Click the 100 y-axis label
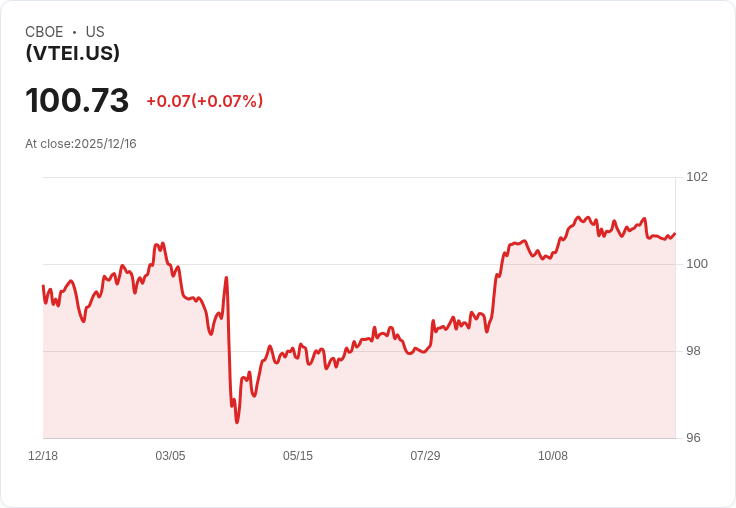Viewport: 736px width, 508px height. [697, 264]
